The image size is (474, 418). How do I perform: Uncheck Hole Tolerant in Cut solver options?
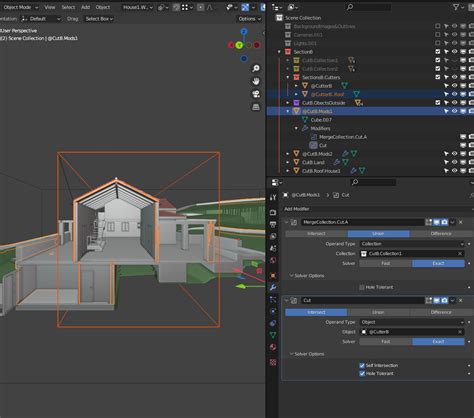[362, 374]
